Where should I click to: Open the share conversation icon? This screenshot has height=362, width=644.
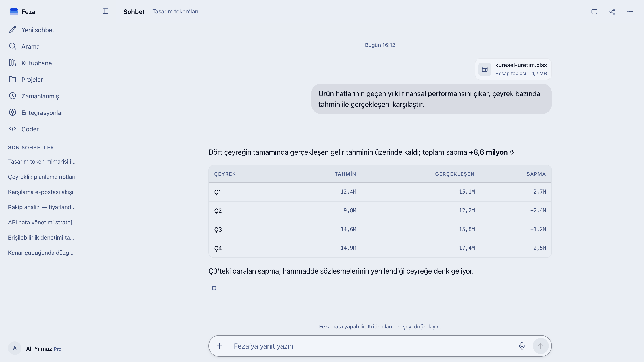pos(612,11)
